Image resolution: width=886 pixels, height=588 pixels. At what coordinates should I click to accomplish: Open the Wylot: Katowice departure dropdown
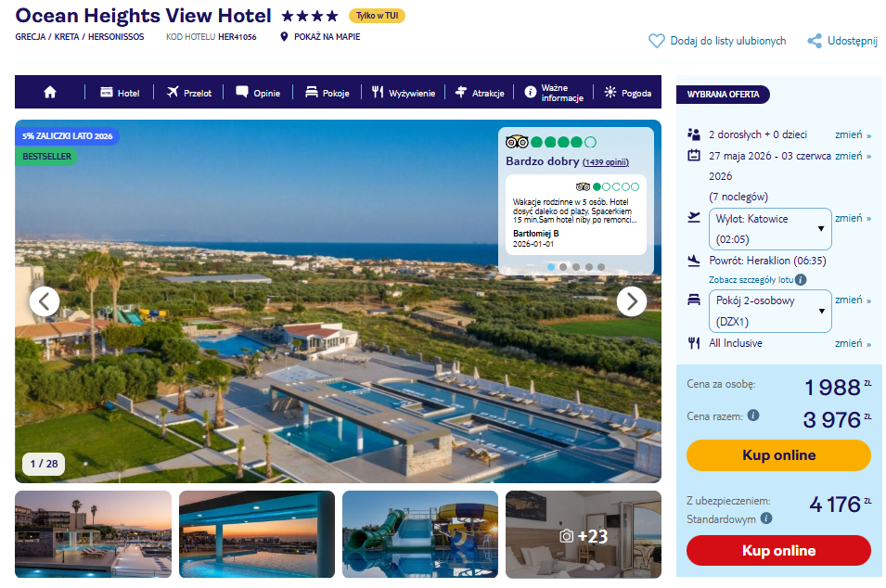click(x=770, y=229)
